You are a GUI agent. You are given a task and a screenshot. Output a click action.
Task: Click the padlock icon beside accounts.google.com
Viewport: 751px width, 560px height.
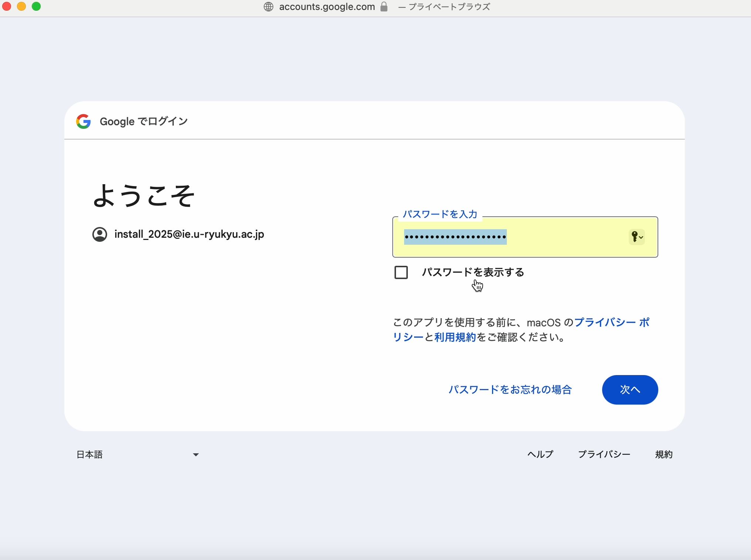384,7
